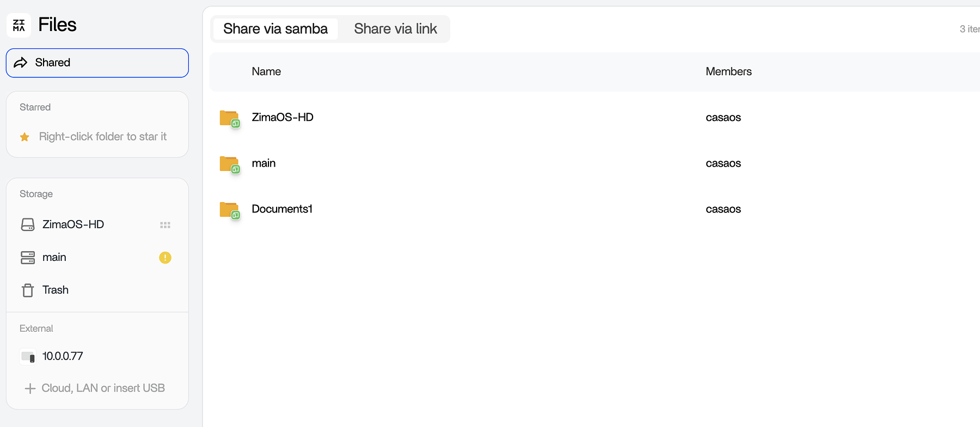Click the Zima logo icon

click(x=19, y=25)
